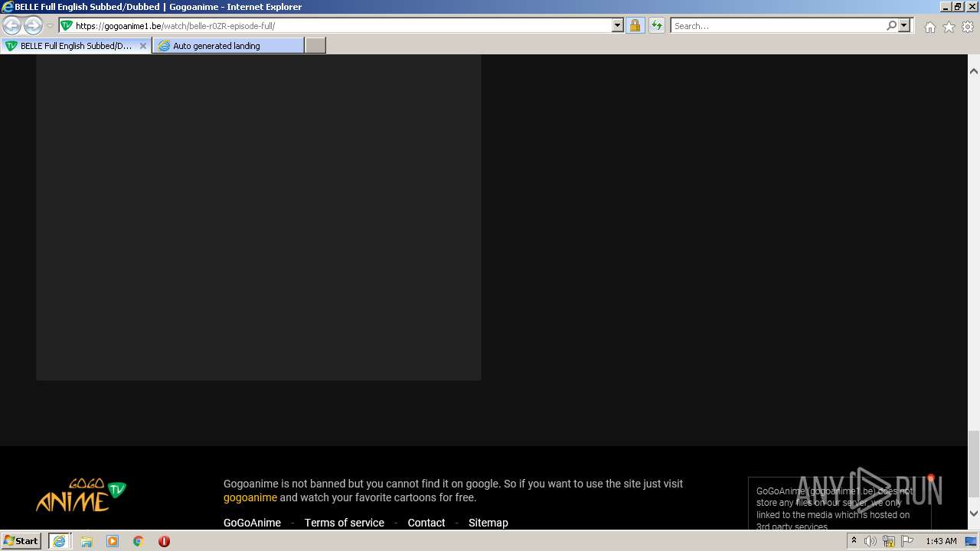Focus the Search... box
Image resolution: width=980 pixels, height=551 pixels.
coord(778,25)
